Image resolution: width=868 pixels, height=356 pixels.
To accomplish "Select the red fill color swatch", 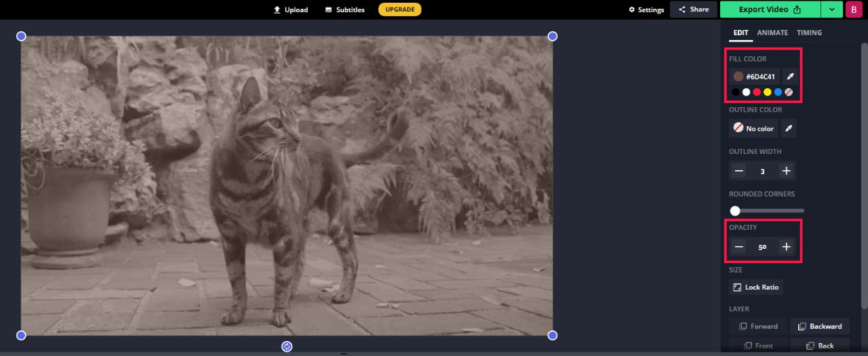I will [757, 92].
